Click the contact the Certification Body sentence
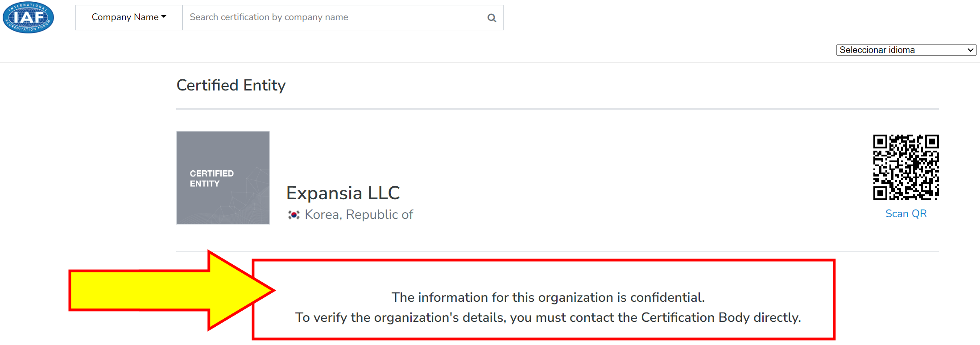980x345 pixels. [x=548, y=317]
